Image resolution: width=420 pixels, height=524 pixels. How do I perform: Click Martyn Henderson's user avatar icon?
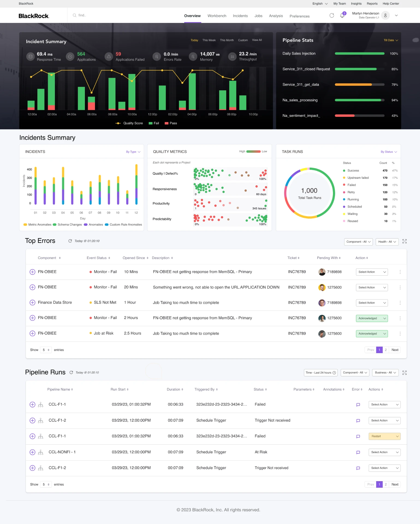click(385, 16)
